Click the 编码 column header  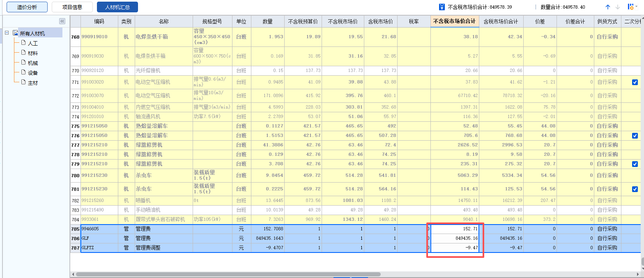[99, 21]
